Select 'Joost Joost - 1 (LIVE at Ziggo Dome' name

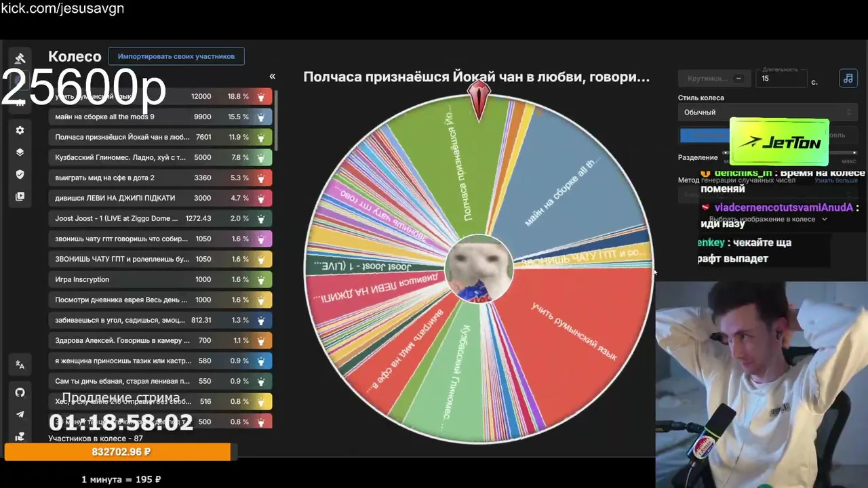pyautogui.click(x=117, y=218)
